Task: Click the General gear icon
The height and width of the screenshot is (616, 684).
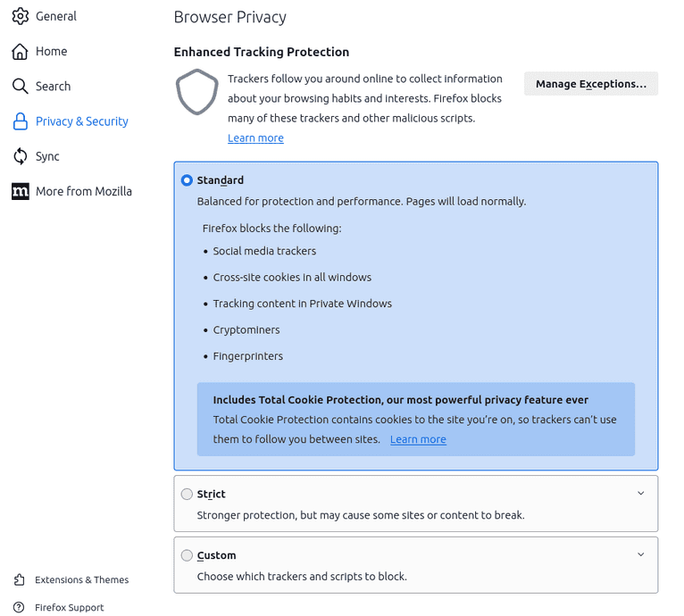Action: tap(20, 16)
